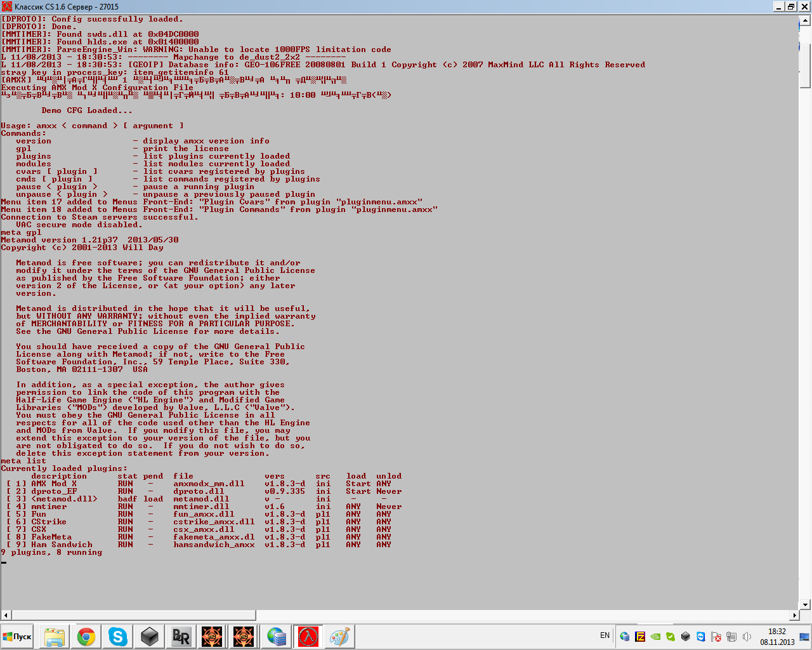Click the 'mmtimer' plugin description
The width and height of the screenshot is (812, 650).
49,507
